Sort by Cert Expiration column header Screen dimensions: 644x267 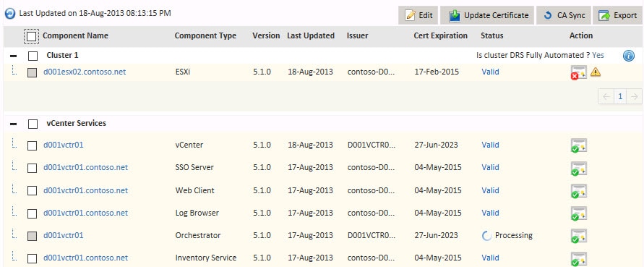point(441,35)
